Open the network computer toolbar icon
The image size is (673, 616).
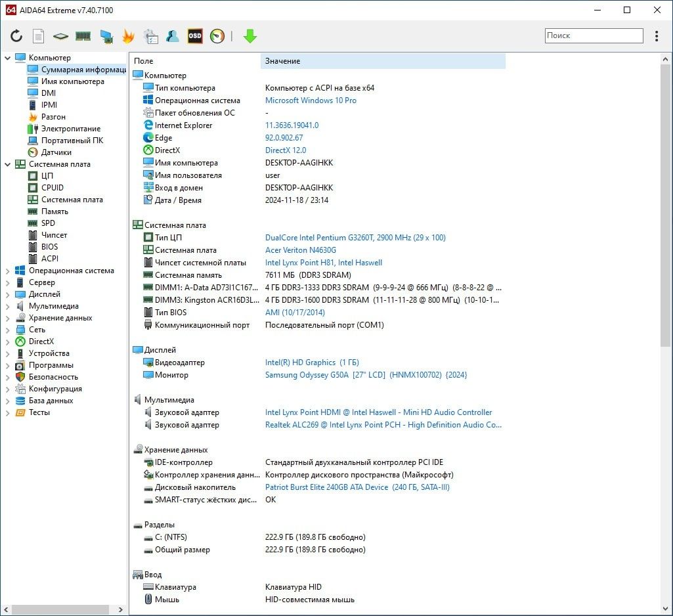[106, 37]
